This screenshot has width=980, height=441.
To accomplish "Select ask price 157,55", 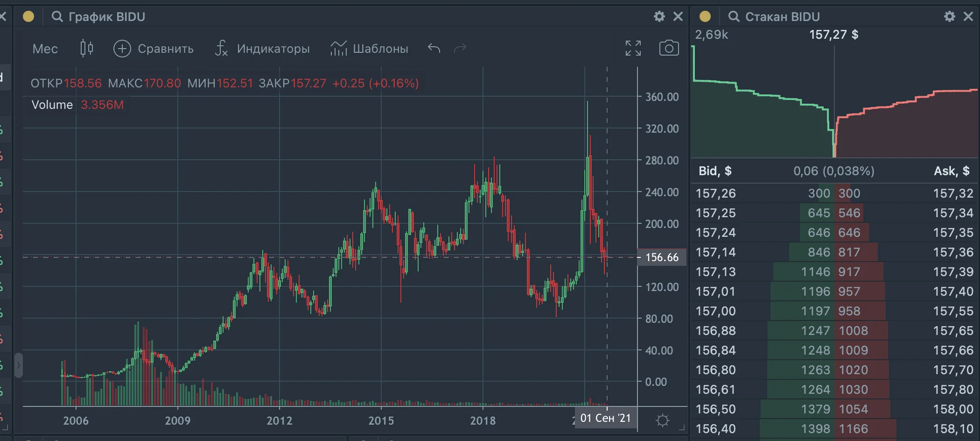I will click(953, 311).
